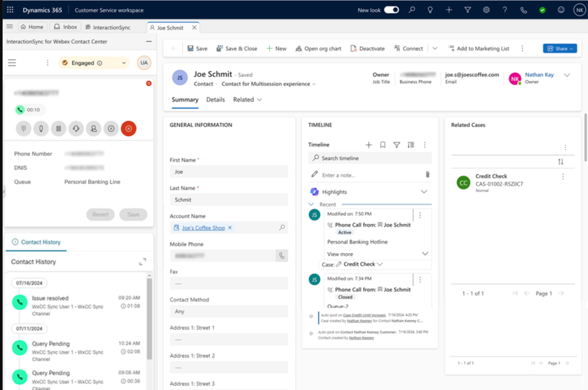Viewport: 588px width, 390px height.
Task: Remove Joe's Coffee Shop account value
Action: (x=230, y=228)
